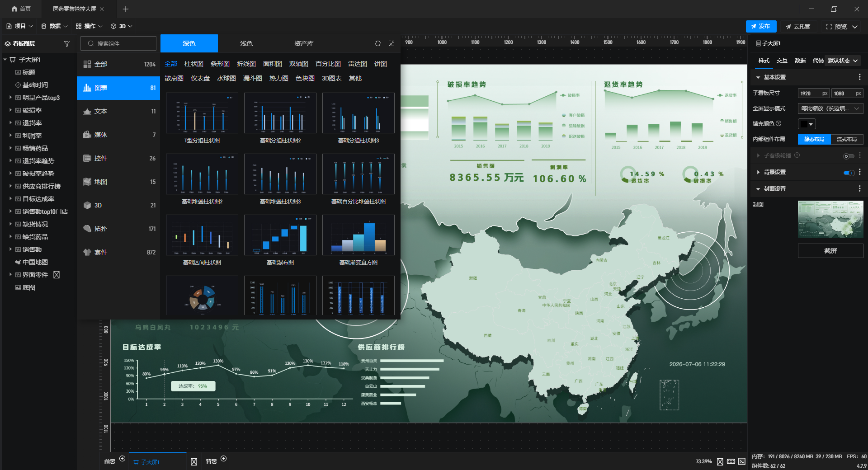Select the 图表 chart category

click(x=118, y=88)
